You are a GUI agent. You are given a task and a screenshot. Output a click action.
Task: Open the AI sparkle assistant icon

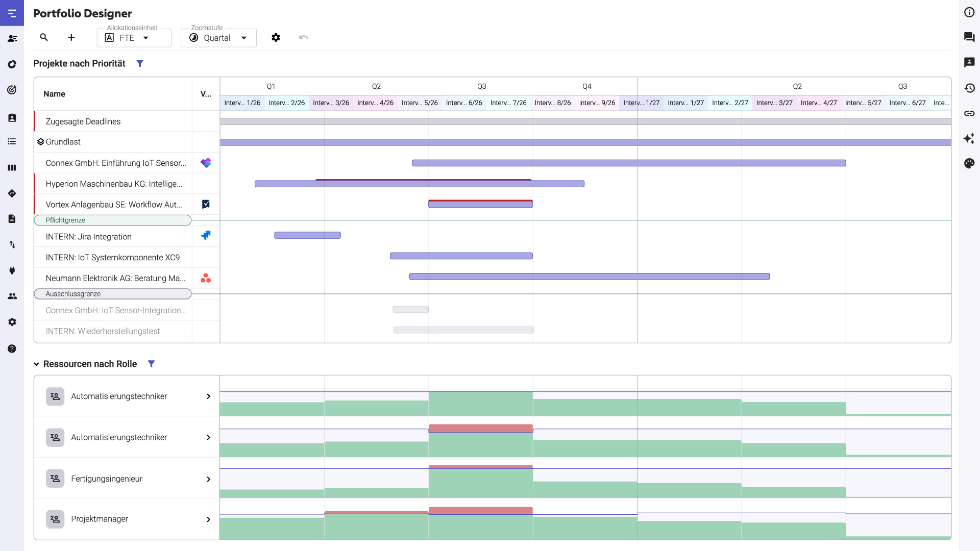[969, 138]
